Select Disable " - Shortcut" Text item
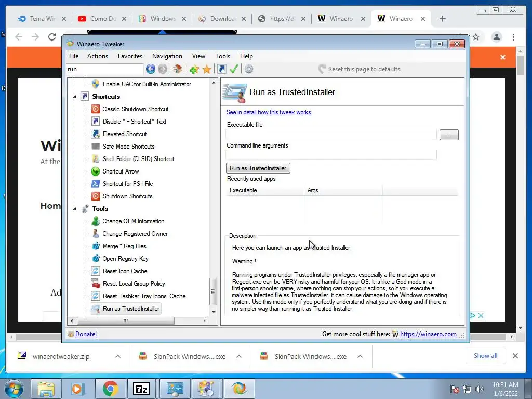This screenshot has height=399, width=532. pyautogui.click(x=135, y=122)
